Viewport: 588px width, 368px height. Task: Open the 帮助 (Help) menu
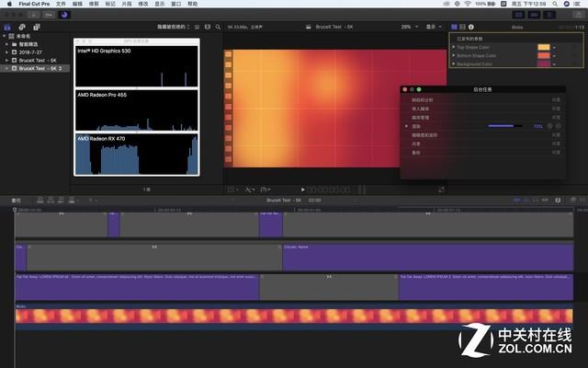(x=193, y=4)
